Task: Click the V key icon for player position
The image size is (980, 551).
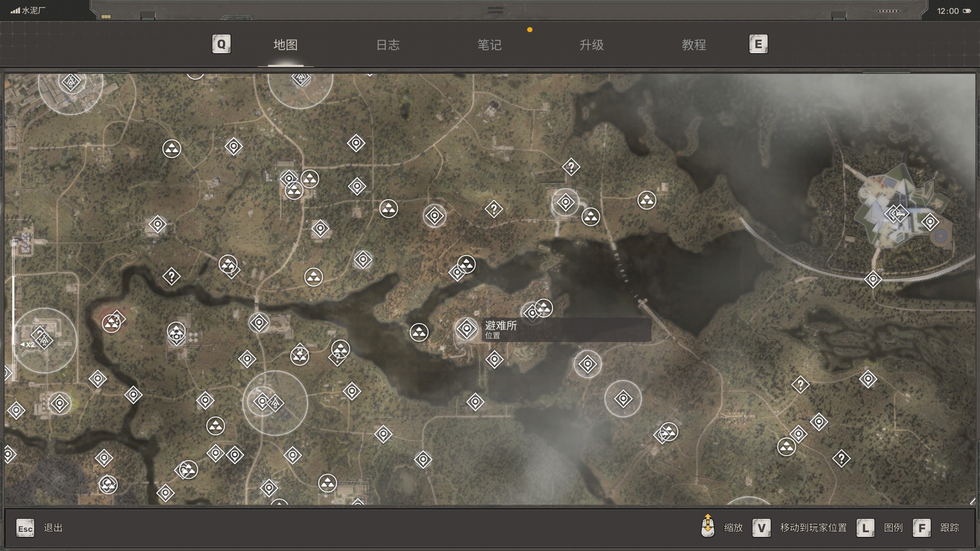Action: click(x=761, y=528)
